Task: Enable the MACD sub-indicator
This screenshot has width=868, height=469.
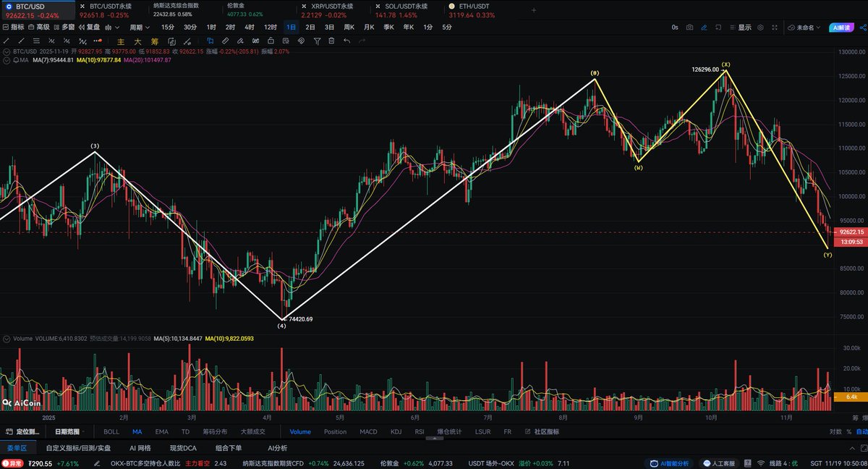Action: 368,431
